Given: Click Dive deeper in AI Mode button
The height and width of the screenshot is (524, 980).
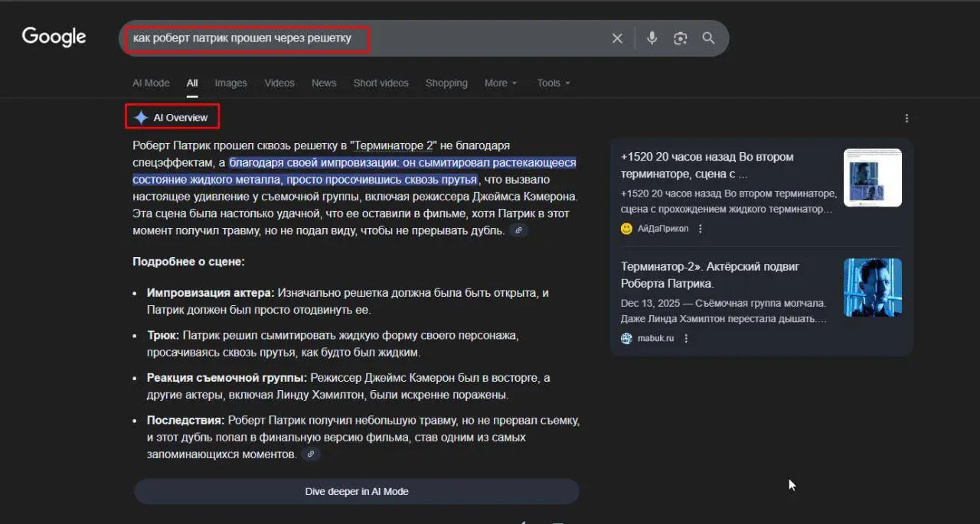Looking at the screenshot, I should pyautogui.click(x=357, y=491).
